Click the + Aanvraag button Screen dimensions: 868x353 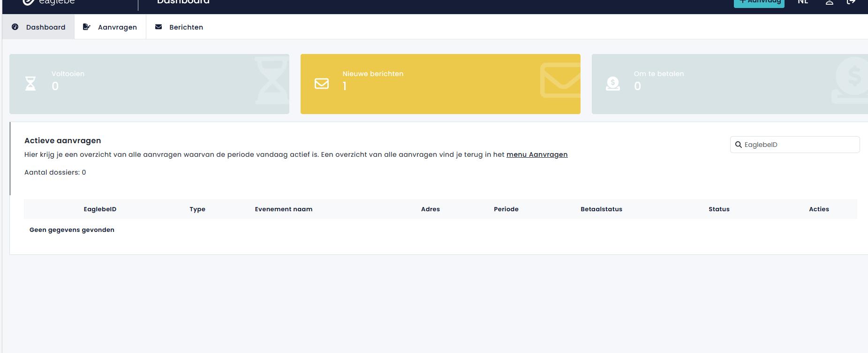click(759, 3)
